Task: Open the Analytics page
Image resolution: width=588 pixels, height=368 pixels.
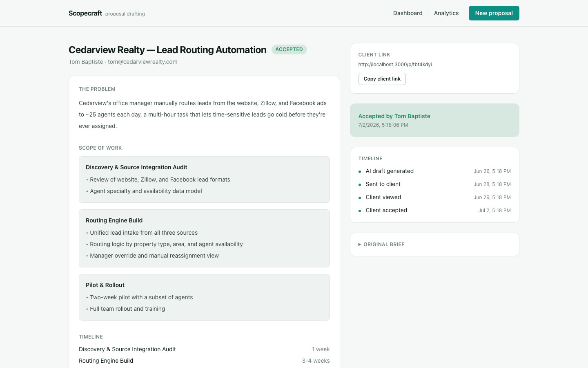Action: click(x=446, y=13)
